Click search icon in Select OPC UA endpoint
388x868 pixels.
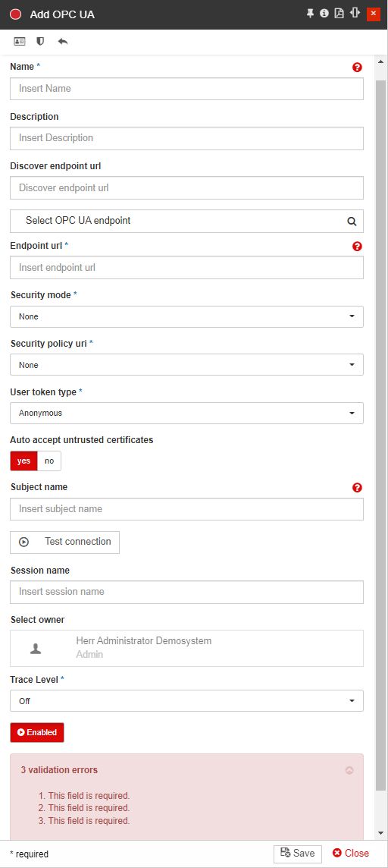pos(352,221)
